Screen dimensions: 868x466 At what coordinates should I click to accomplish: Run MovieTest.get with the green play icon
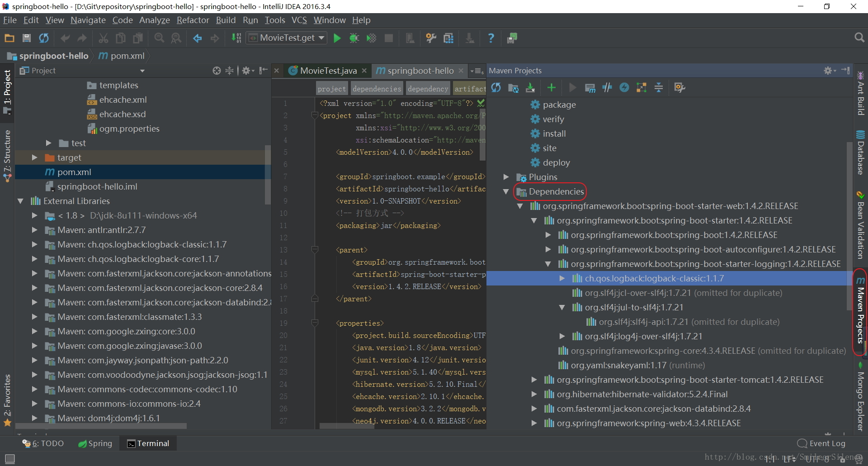pos(337,38)
